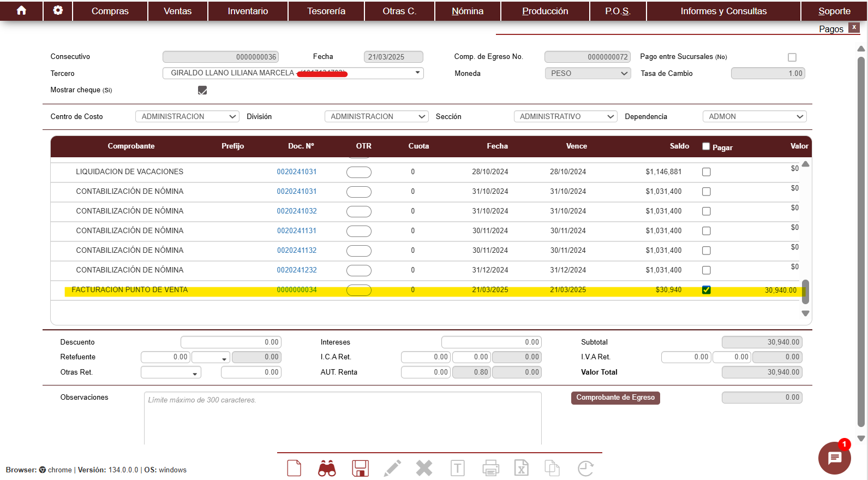Click the text T icon in toolbar

coord(457,468)
